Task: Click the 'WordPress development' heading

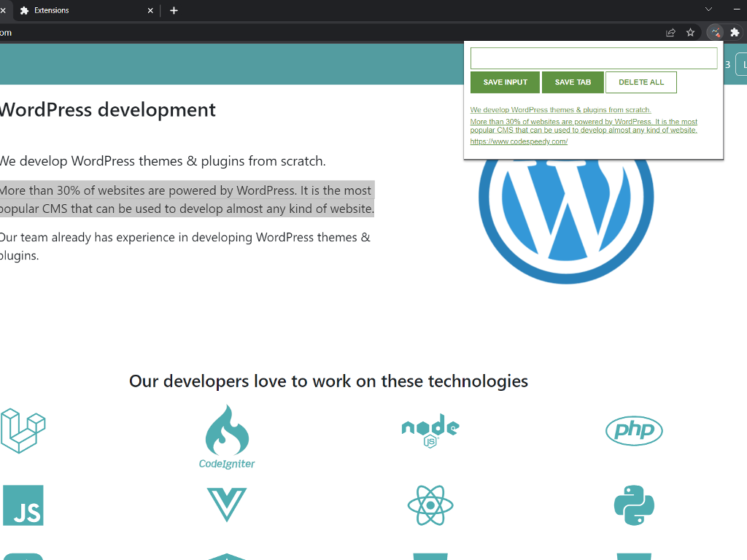Action: point(108,110)
